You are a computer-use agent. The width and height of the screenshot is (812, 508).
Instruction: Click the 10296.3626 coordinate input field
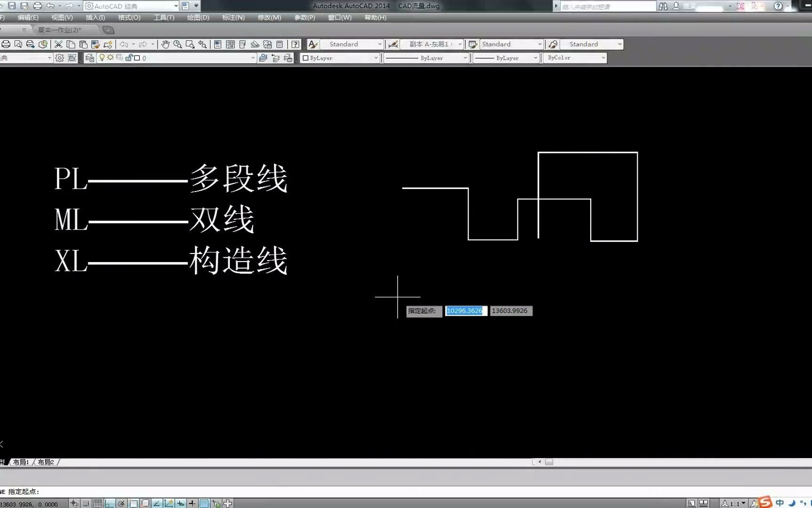coord(465,311)
